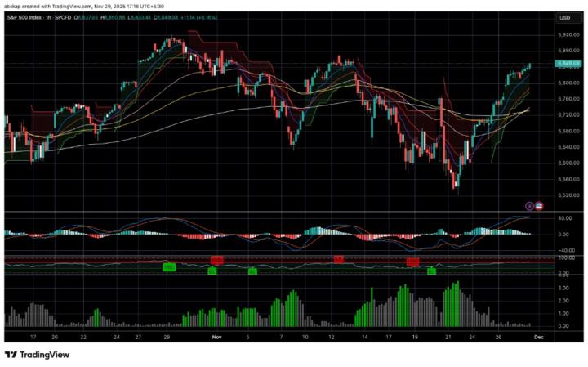Click the change value '+11.14 (+0.16%)'
Screen dimensions: 588x367
click(x=198, y=17)
